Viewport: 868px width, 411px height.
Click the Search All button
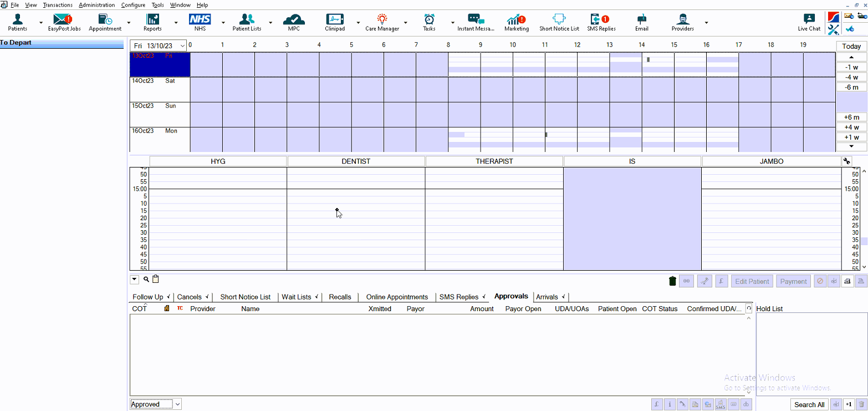coord(809,404)
